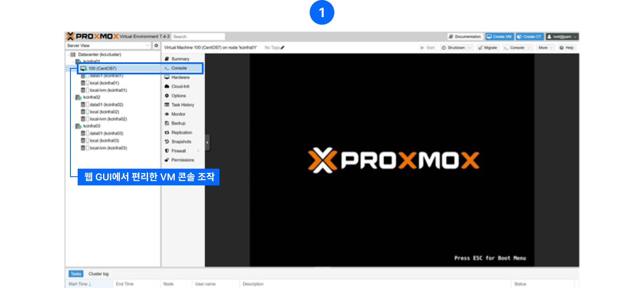Collapse the VM side menu handle
The image size is (644, 288).
(207, 142)
